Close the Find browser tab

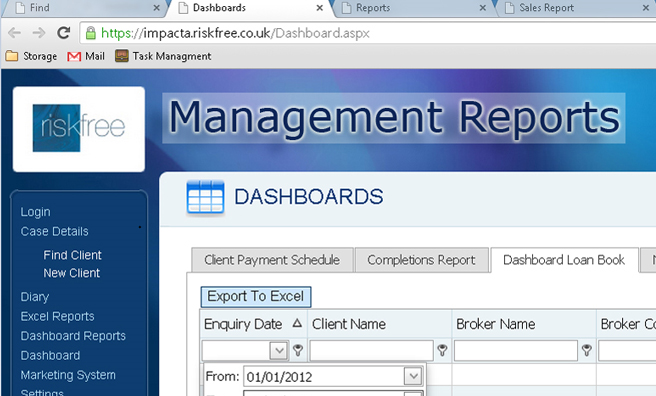pos(156,8)
